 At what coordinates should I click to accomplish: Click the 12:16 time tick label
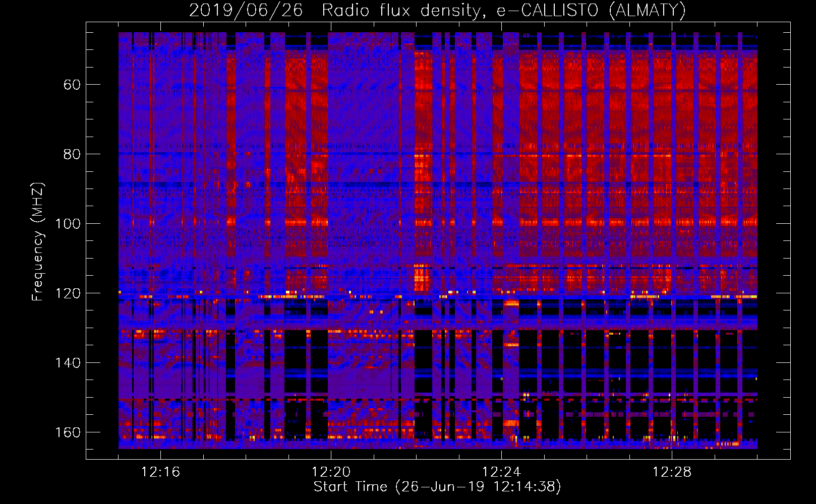coord(160,472)
